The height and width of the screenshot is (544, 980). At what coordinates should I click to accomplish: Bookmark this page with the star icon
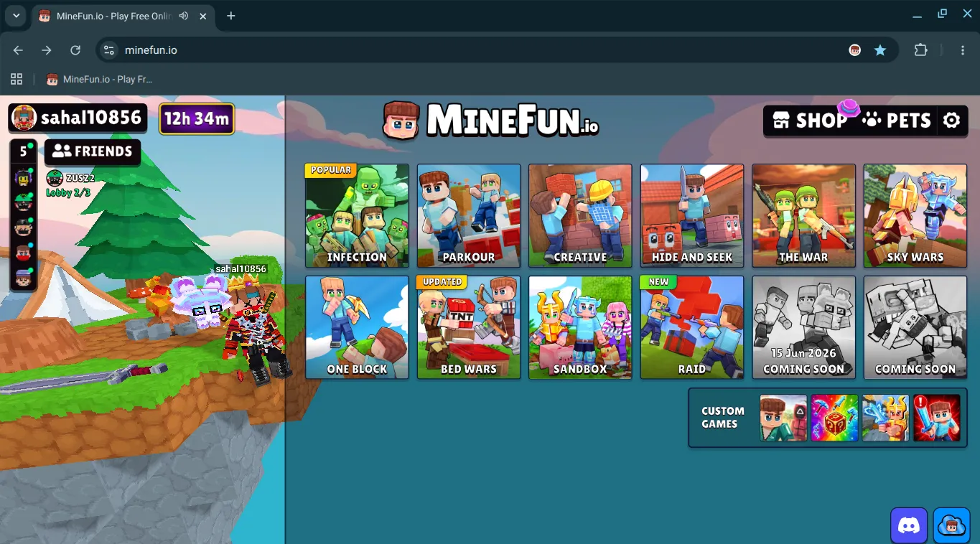pyautogui.click(x=880, y=50)
